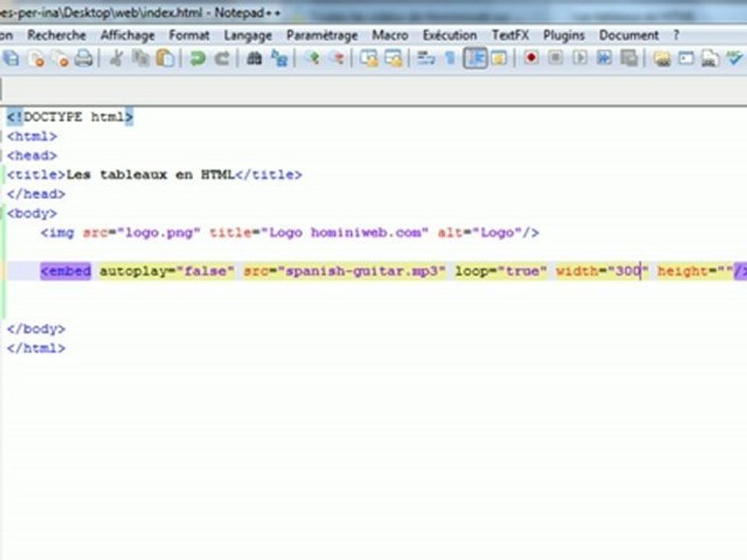The height and width of the screenshot is (560, 747).
Task: Open the Paramétrage menu
Action: coord(322,35)
